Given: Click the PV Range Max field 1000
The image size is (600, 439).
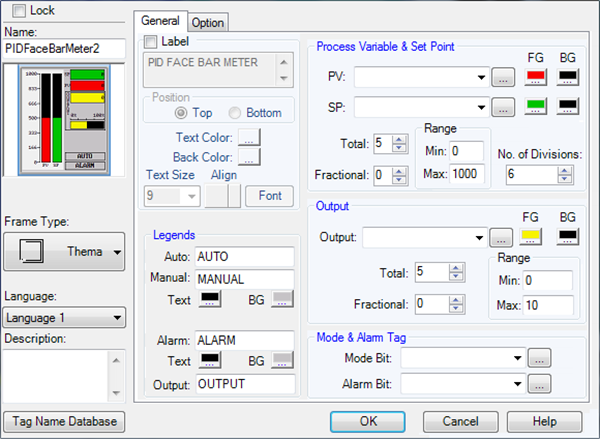Looking at the screenshot, I should coord(467,174).
